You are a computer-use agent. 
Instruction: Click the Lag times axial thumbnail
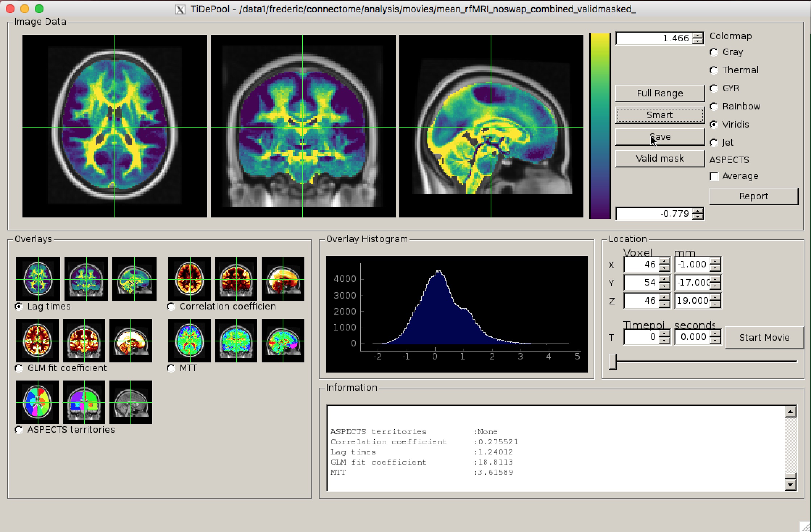38,279
